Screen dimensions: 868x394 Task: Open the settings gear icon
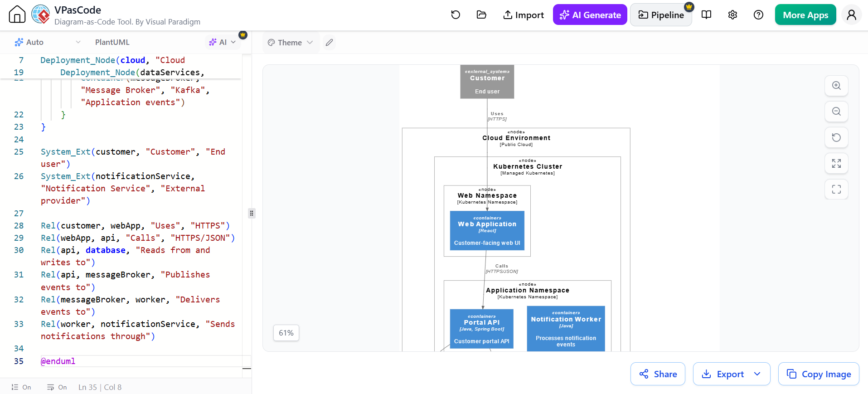pyautogui.click(x=732, y=15)
